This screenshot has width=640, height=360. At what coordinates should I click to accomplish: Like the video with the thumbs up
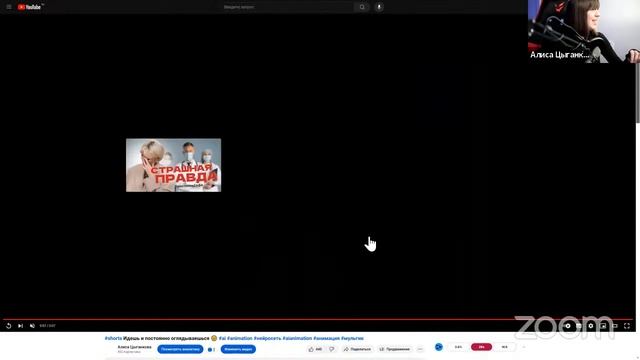[x=315, y=349]
